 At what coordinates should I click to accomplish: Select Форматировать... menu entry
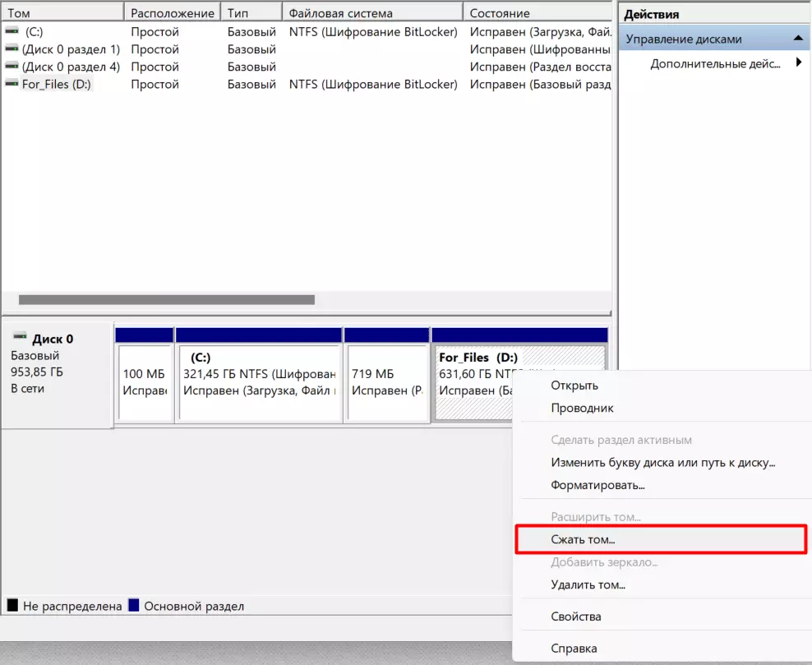pyautogui.click(x=597, y=485)
